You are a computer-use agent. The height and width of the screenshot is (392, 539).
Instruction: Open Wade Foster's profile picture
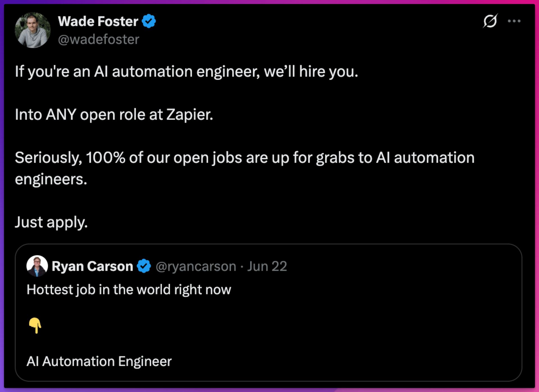[x=33, y=30]
